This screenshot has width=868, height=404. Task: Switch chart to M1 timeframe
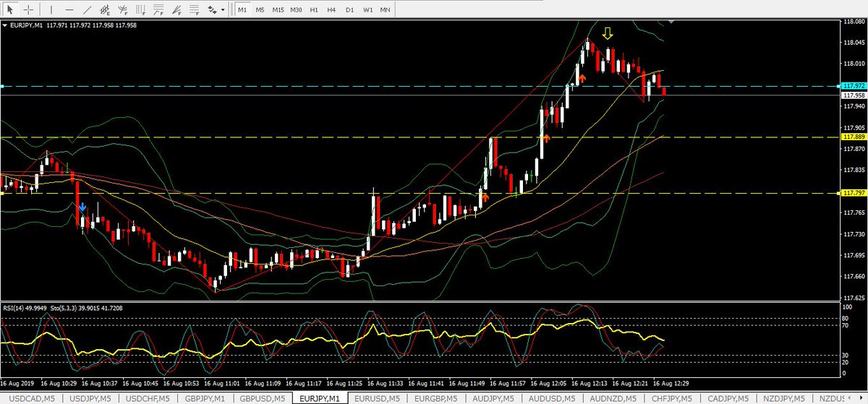(x=242, y=9)
